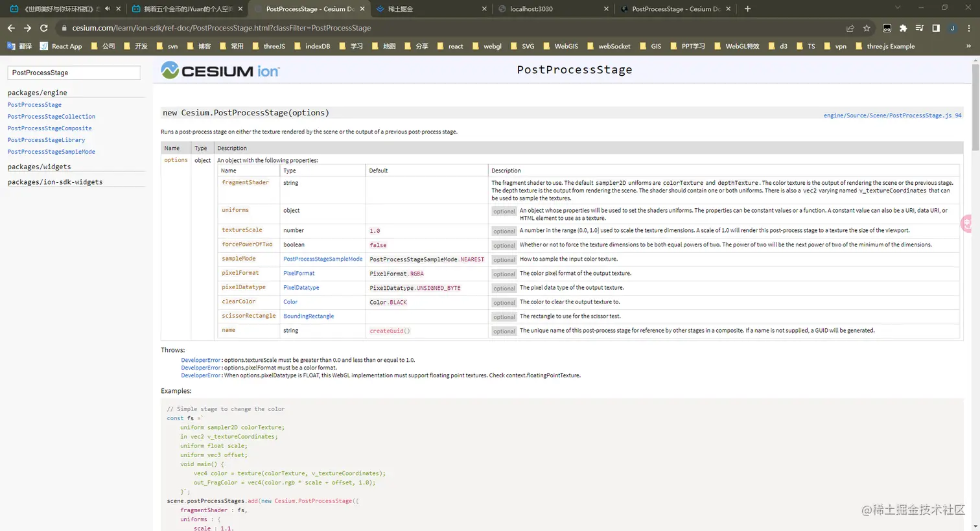
Task: Select the fragmentShader property name
Action: click(x=245, y=183)
